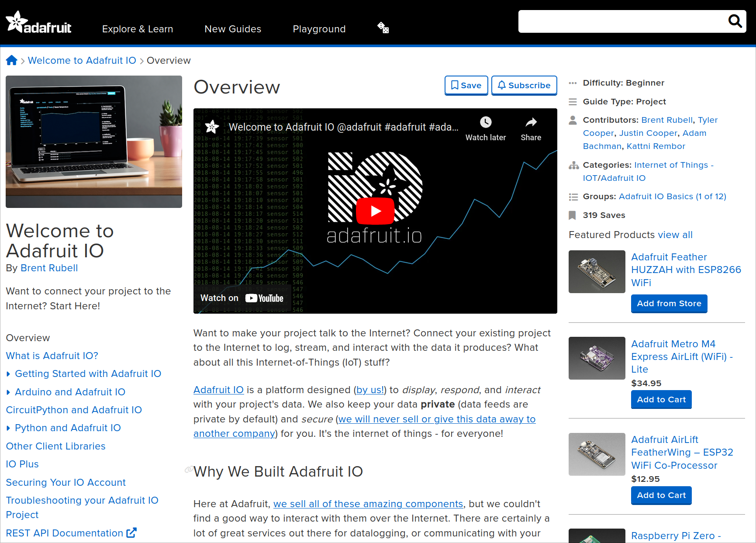Open Metro M4 Express AirLift thumbnail
The width and height of the screenshot is (756, 543).
pos(597,358)
